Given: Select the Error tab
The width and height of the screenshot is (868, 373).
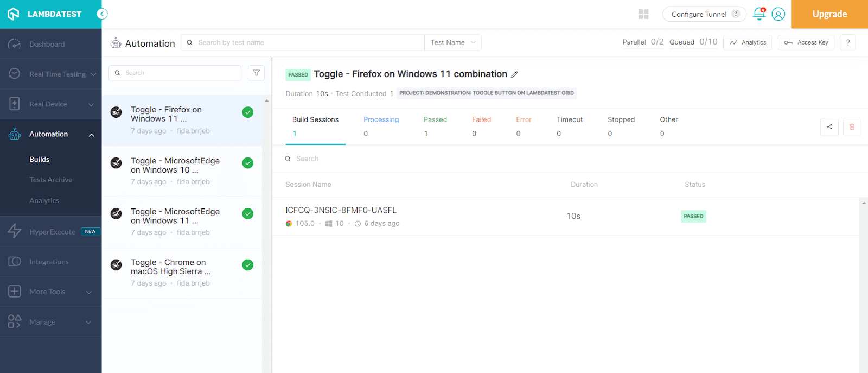Looking at the screenshot, I should [524, 127].
